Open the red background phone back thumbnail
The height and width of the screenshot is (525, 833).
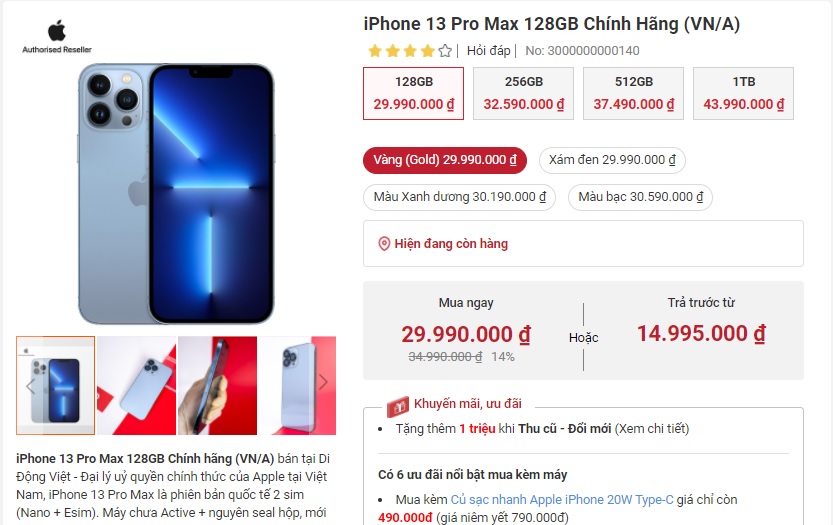(137, 386)
